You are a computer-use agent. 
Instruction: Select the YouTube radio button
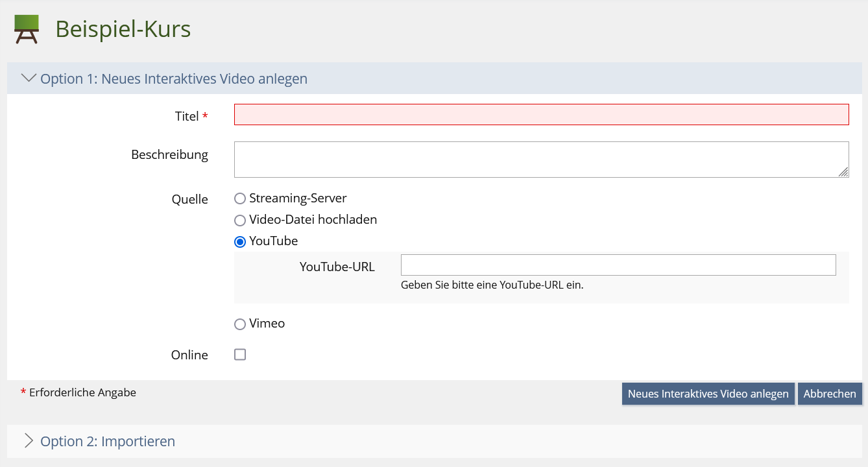point(240,241)
